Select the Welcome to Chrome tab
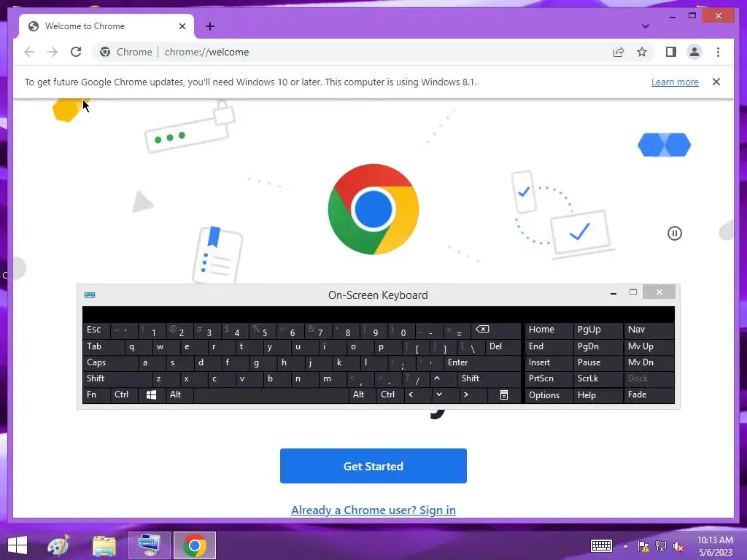The image size is (747, 560). (107, 26)
